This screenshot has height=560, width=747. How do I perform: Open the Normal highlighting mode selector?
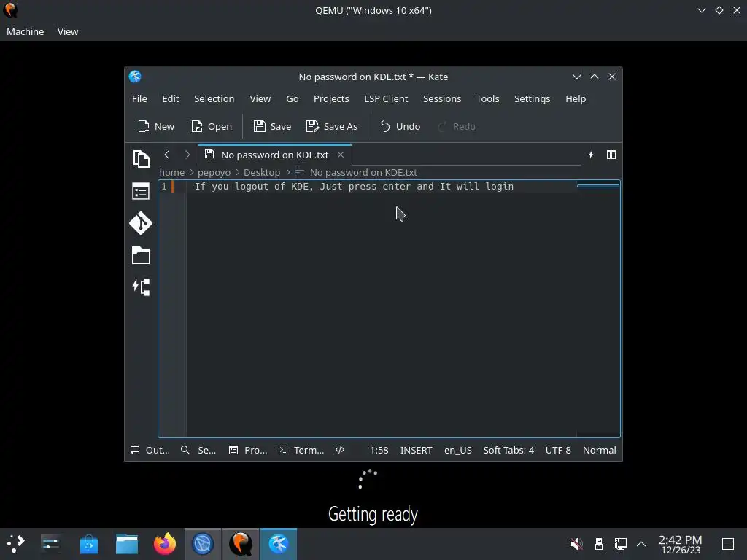coord(600,450)
